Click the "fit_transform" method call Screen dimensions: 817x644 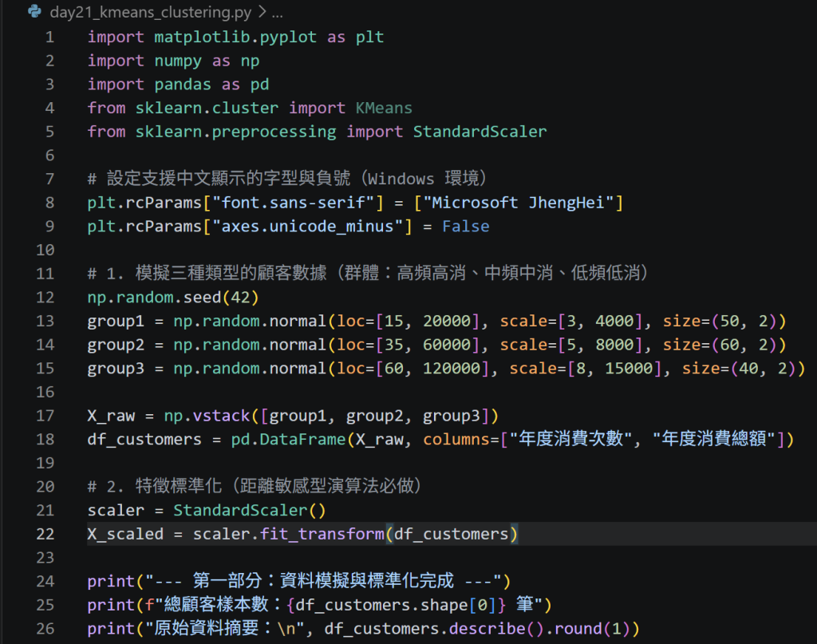coord(322,535)
